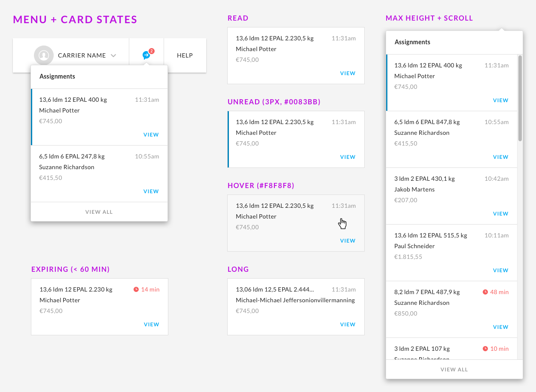
Task: Click the price €207,00
Action: pyautogui.click(x=406, y=200)
